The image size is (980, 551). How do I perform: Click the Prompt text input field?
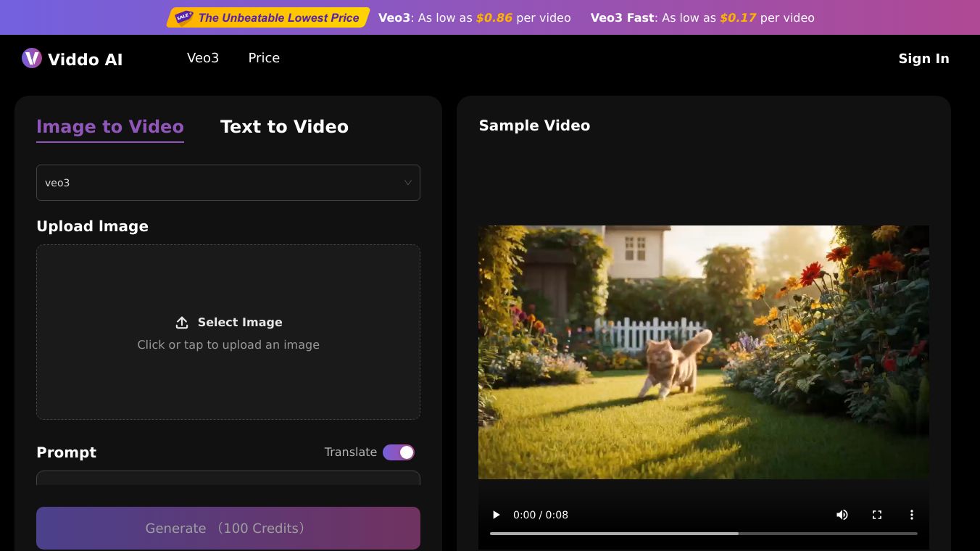click(228, 478)
